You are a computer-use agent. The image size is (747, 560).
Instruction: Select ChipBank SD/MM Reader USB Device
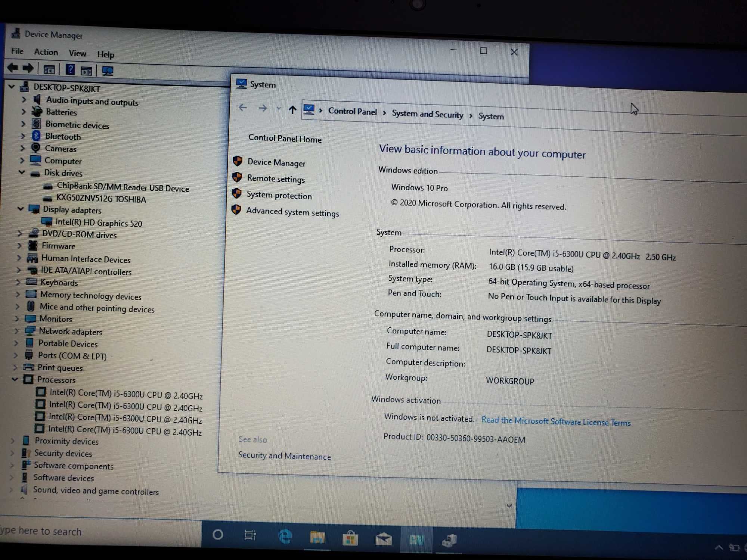point(123,187)
